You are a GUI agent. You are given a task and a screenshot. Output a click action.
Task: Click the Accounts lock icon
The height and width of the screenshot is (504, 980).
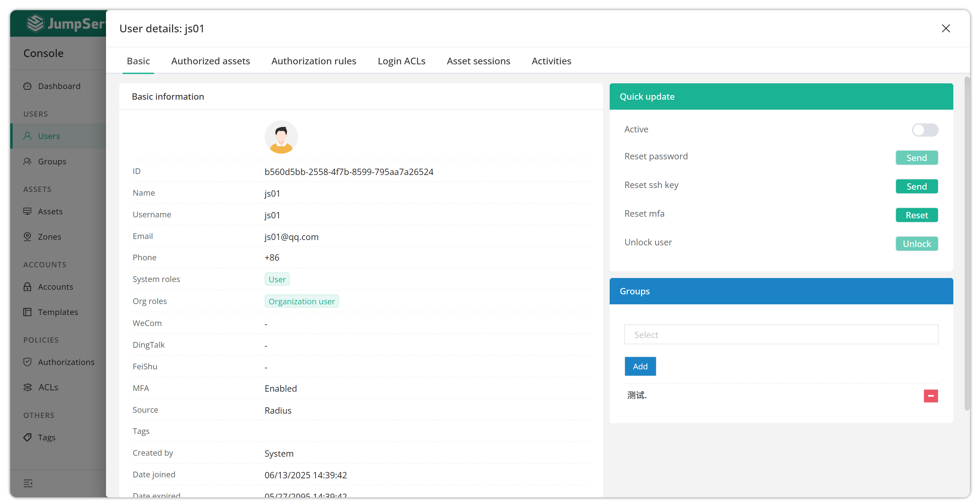click(27, 286)
